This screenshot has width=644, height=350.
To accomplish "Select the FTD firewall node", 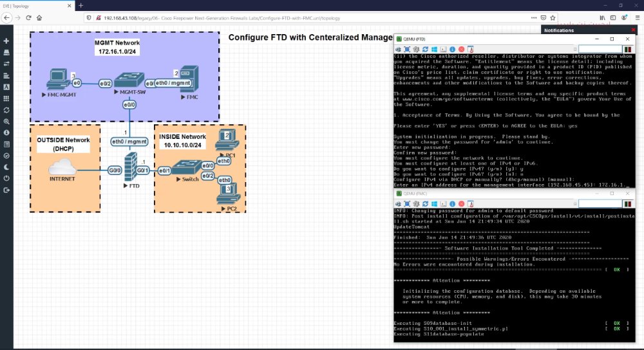I will point(131,167).
